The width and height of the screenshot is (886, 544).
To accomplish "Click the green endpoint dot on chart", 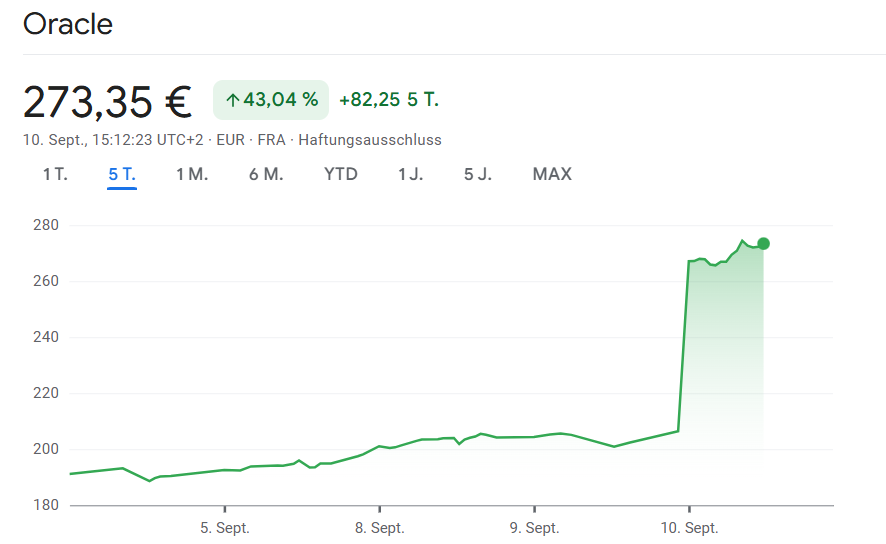I will [x=763, y=243].
